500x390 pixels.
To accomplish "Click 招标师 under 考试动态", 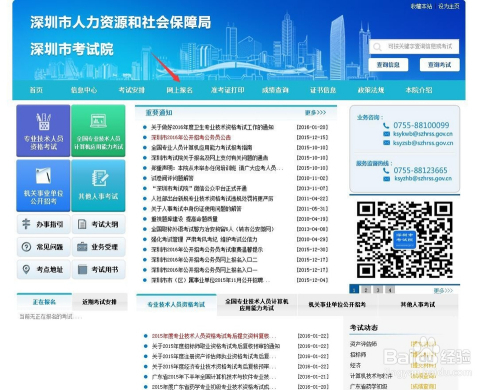I will click(x=358, y=354).
